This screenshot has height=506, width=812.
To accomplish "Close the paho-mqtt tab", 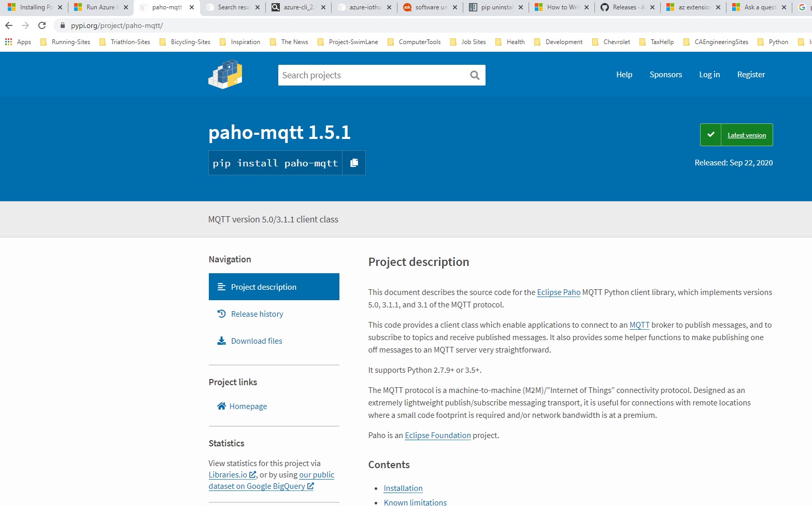I will click(x=192, y=7).
